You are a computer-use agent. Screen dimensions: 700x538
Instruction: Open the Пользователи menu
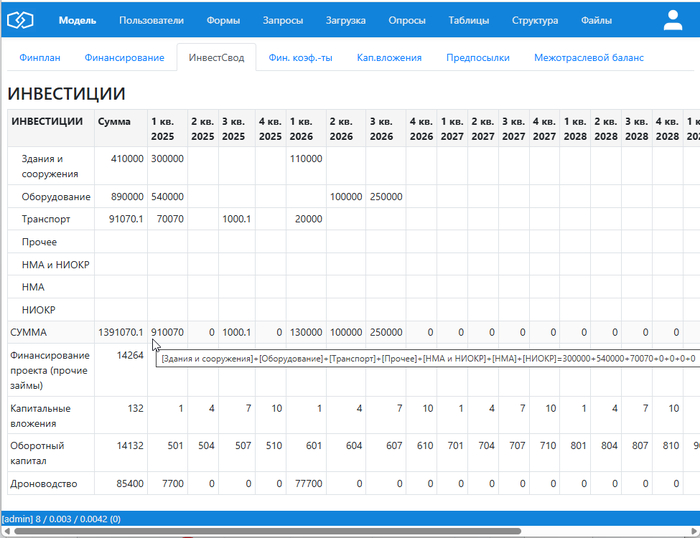tap(151, 20)
